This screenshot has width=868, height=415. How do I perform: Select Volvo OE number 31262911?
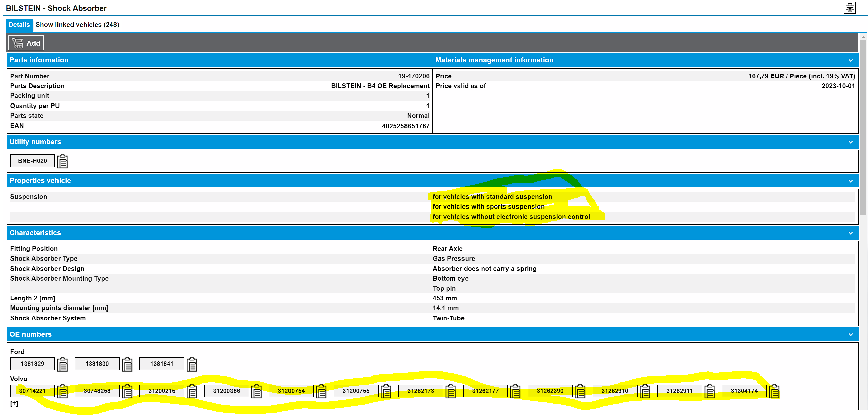679,391
